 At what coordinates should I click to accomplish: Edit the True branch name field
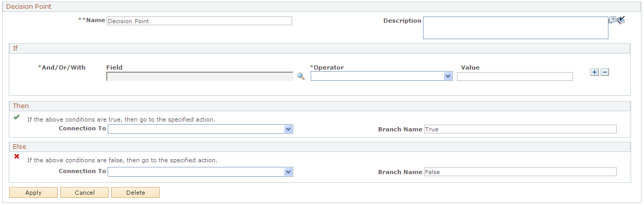[520, 129]
